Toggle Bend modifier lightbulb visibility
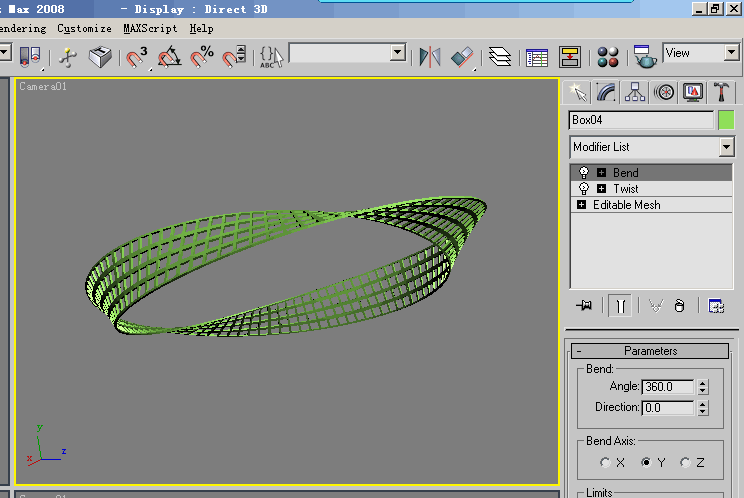This screenshot has height=498, width=744. tap(584, 173)
